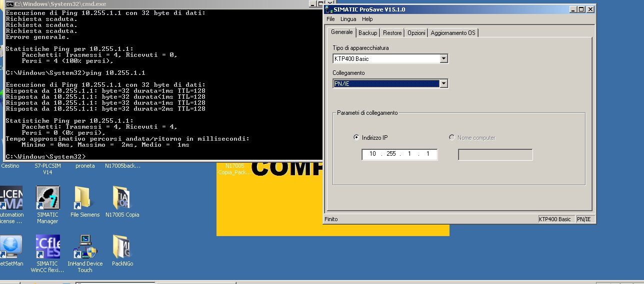Viewport: 644px width, 284px height.
Task: Switch to the Opzioni tab
Action: point(416,32)
